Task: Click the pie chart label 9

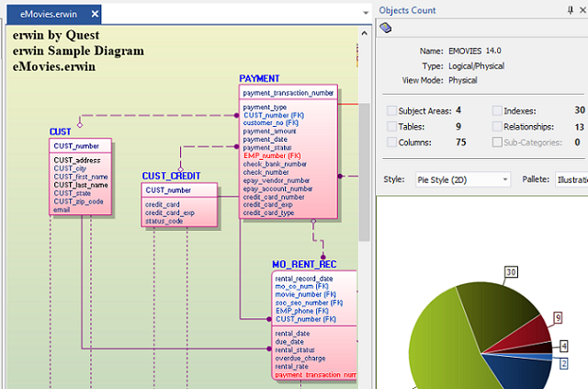Action: (558, 318)
